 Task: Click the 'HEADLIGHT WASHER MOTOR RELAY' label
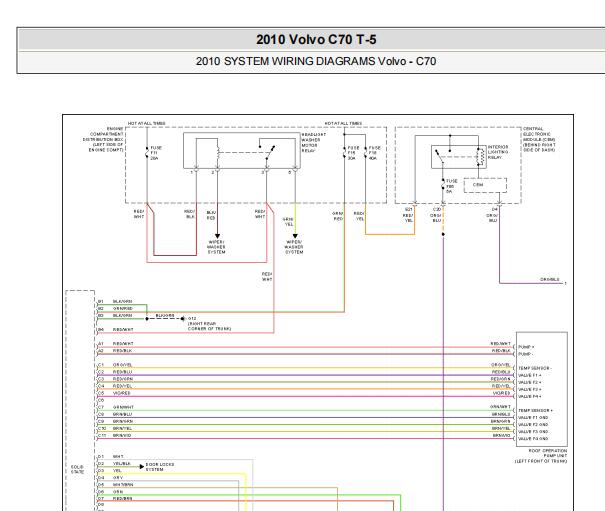(x=313, y=142)
